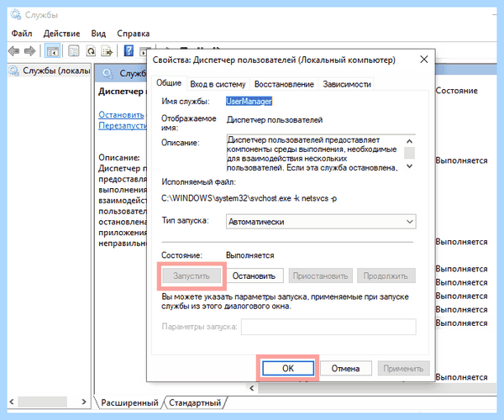The width and height of the screenshot is (504, 420).
Task: Click the description scrollbar thumb
Action: pyautogui.click(x=409, y=153)
